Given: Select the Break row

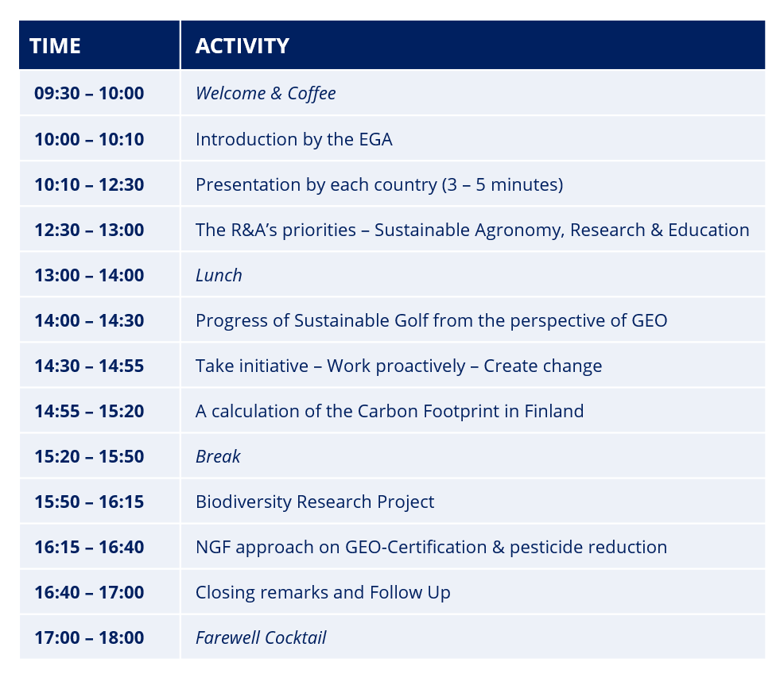Looking at the screenshot, I should (x=392, y=456).
